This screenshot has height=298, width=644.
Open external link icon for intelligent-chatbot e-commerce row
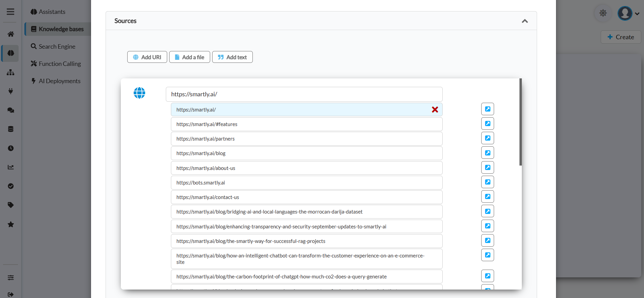(488, 255)
